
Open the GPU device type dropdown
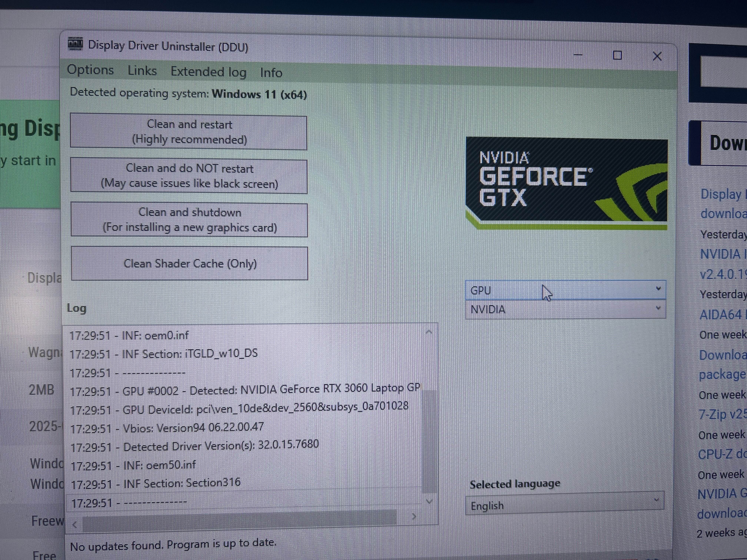tap(565, 290)
